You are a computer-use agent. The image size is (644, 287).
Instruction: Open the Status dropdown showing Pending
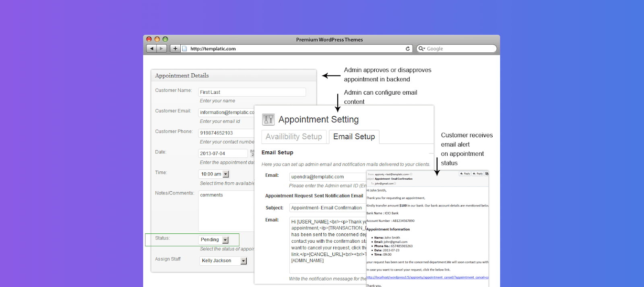(x=215, y=240)
